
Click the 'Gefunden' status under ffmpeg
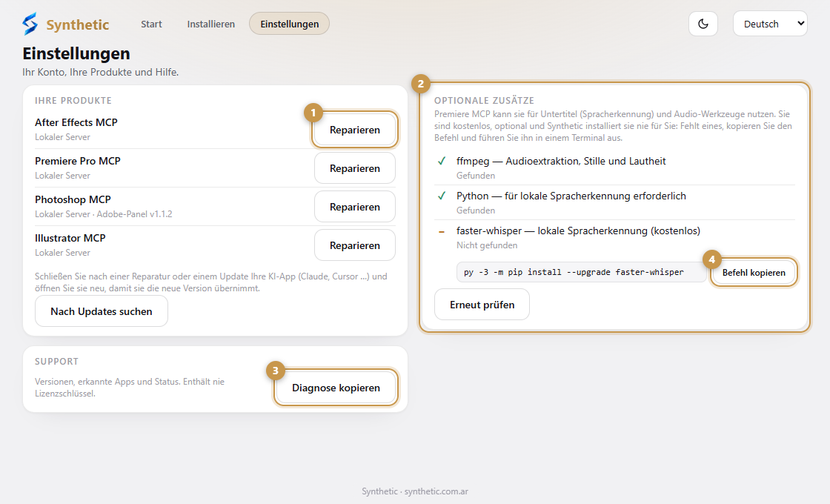pyautogui.click(x=476, y=175)
